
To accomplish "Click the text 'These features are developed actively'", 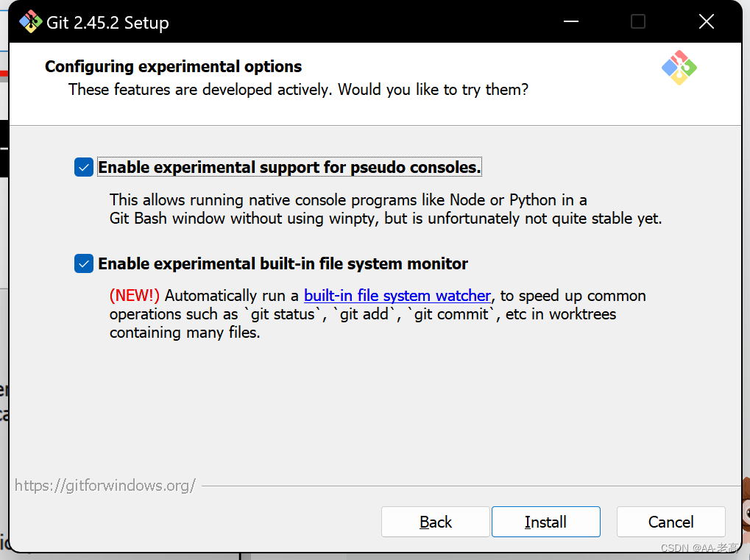I will pyautogui.click(x=199, y=90).
